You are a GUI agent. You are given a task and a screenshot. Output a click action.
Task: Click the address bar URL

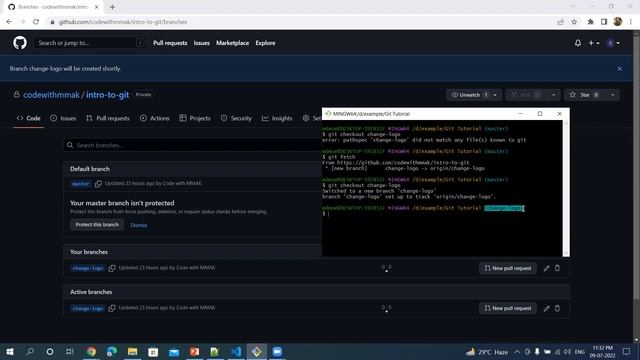pyautogui.click(x=122, y=22)
